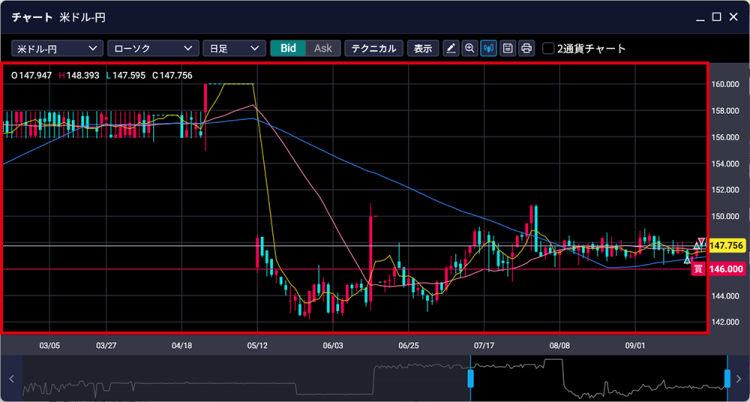Click the 買 buy order marker
The image size is (750, 402).
click(699, 269)
